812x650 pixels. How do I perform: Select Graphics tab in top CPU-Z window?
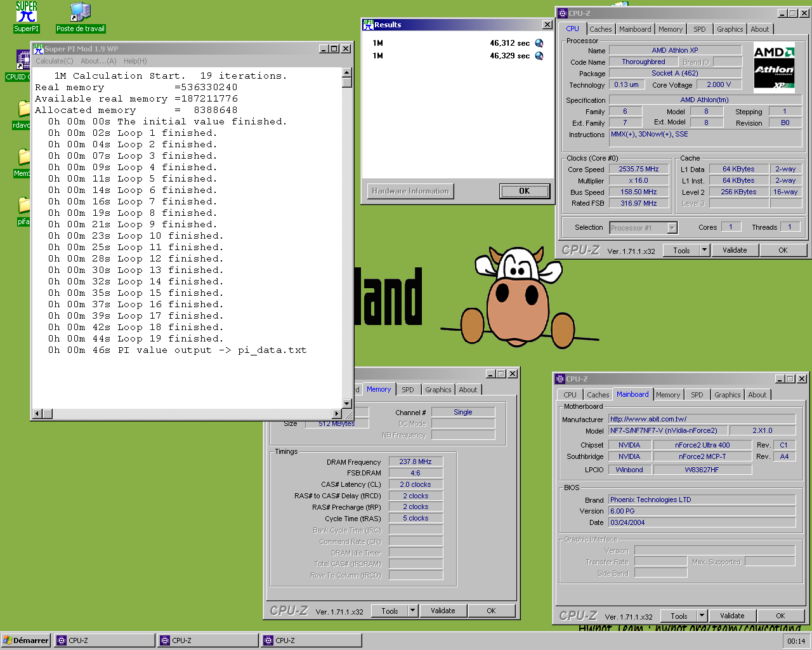730,29
